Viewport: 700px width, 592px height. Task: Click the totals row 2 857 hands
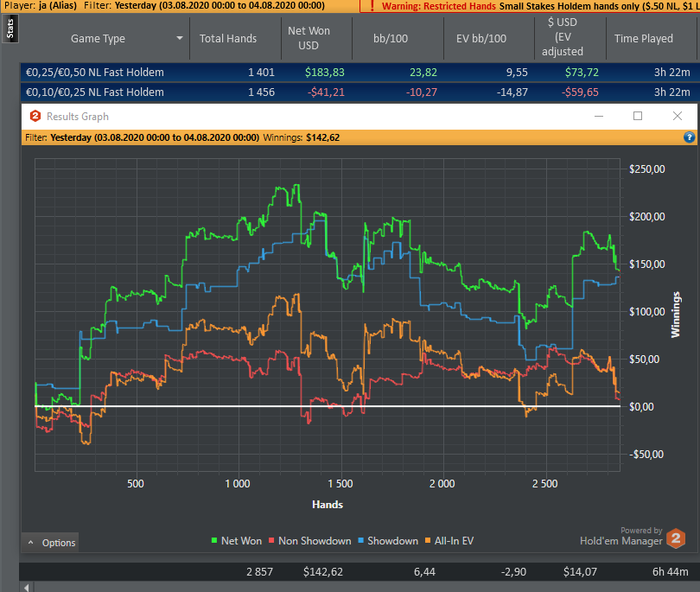click(x=259, y=572)
